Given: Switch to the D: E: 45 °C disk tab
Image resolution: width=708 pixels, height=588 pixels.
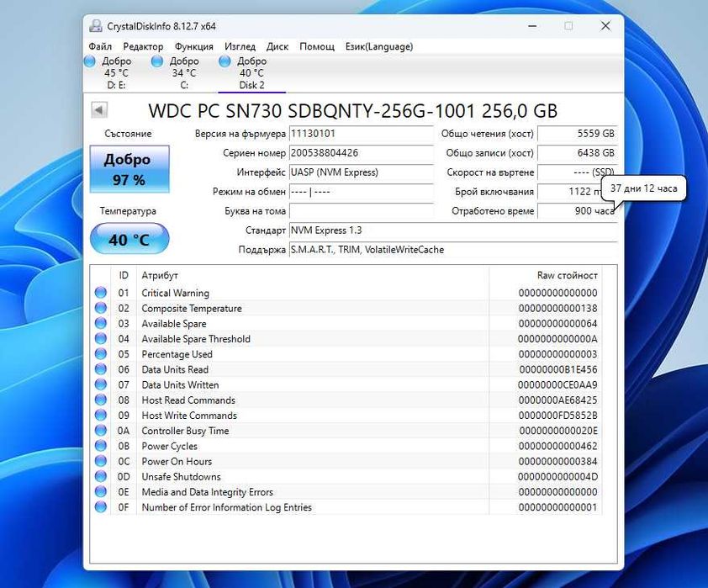Looking at the screenshot, I should [x=117, y=73].
